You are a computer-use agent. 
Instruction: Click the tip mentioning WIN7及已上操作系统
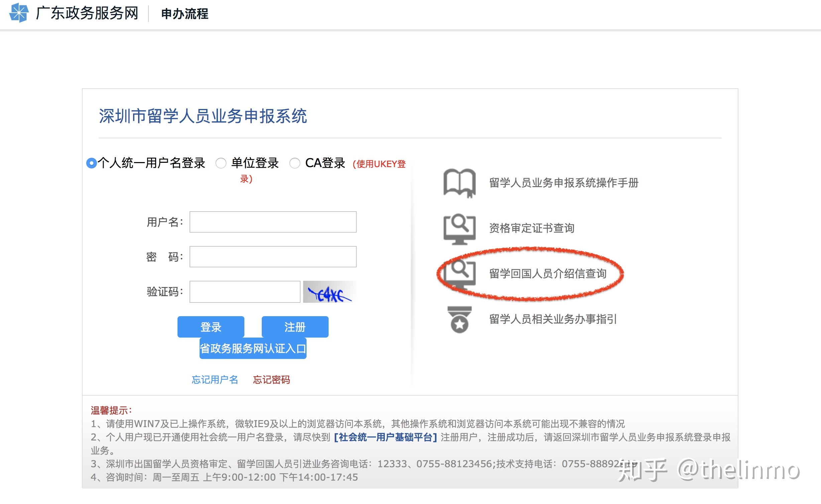pos(358,424)
